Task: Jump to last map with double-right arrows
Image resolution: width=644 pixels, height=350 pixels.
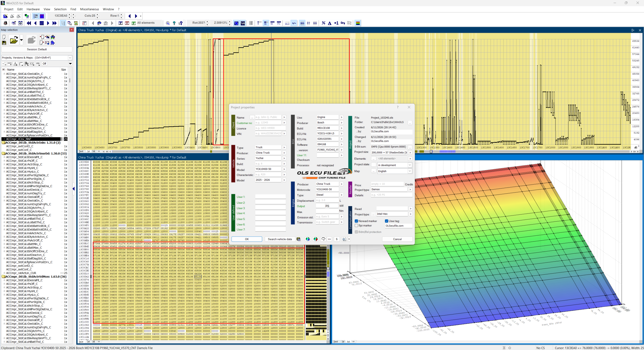Action: pyautogui.click(x=55, y=23)
